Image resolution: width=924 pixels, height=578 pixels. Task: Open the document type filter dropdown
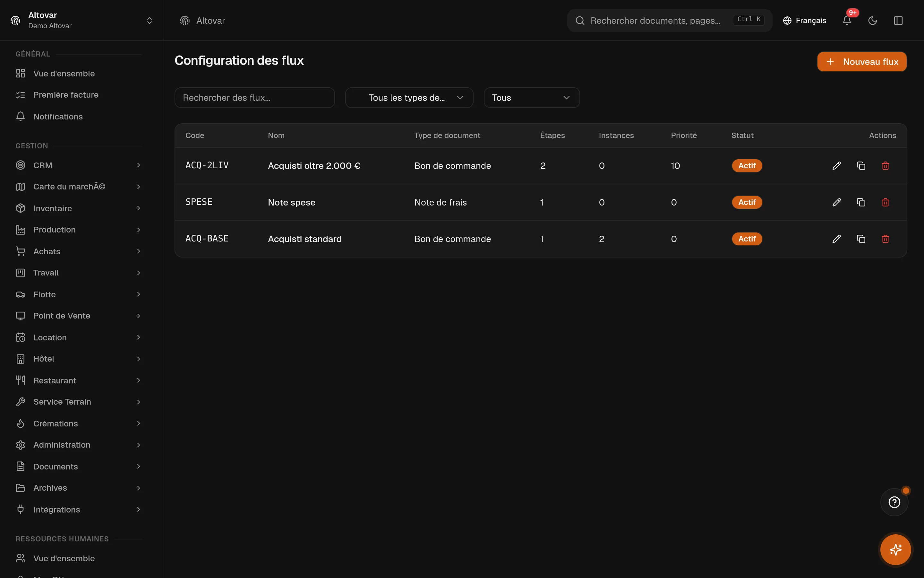tap(409, 98)
